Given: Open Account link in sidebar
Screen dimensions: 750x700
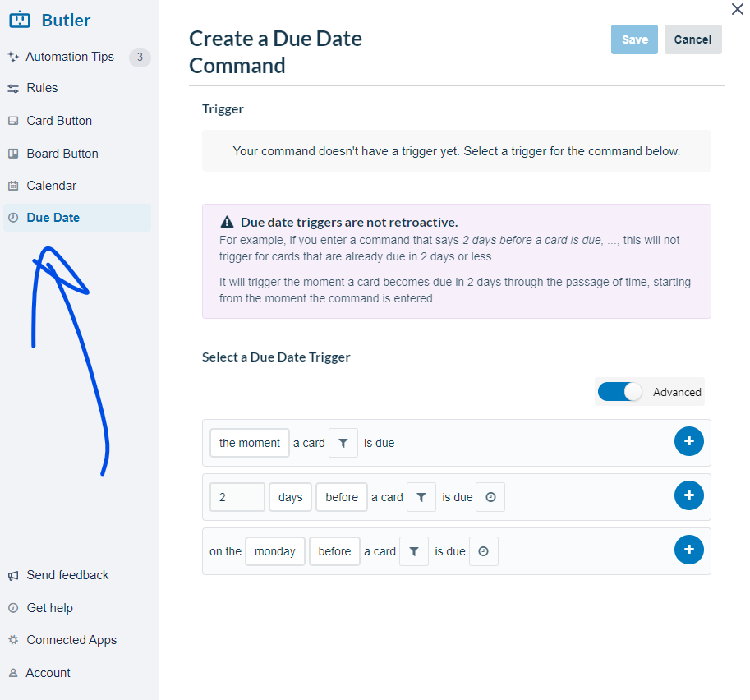Looking at the screenshot, I should pyautogui.click(x=48, y=673).
